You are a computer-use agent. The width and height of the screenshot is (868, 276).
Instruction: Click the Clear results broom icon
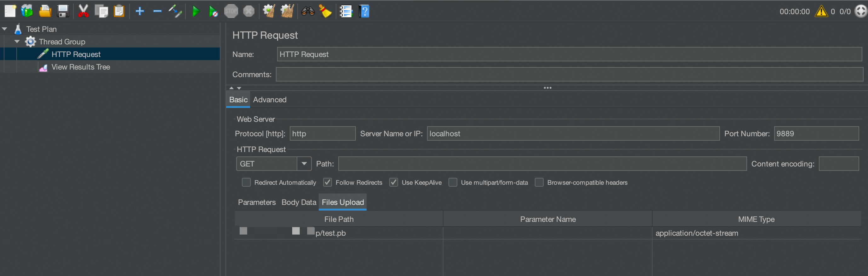coord(269,11)
